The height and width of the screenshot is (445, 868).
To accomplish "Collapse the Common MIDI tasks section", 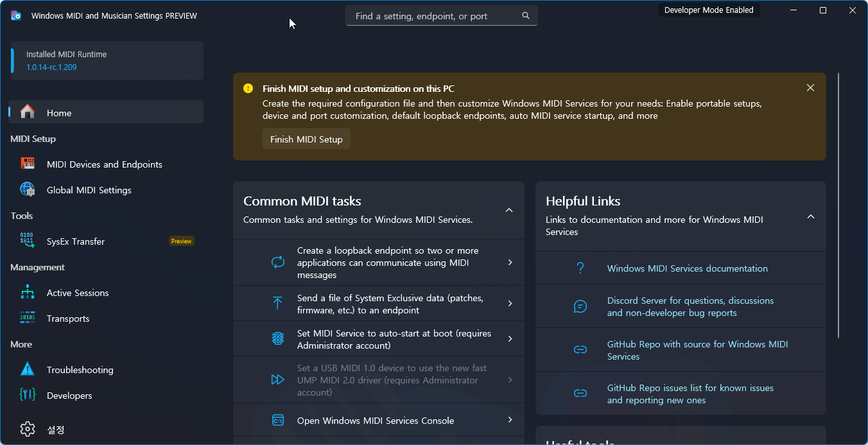I will tap(509, 210).
